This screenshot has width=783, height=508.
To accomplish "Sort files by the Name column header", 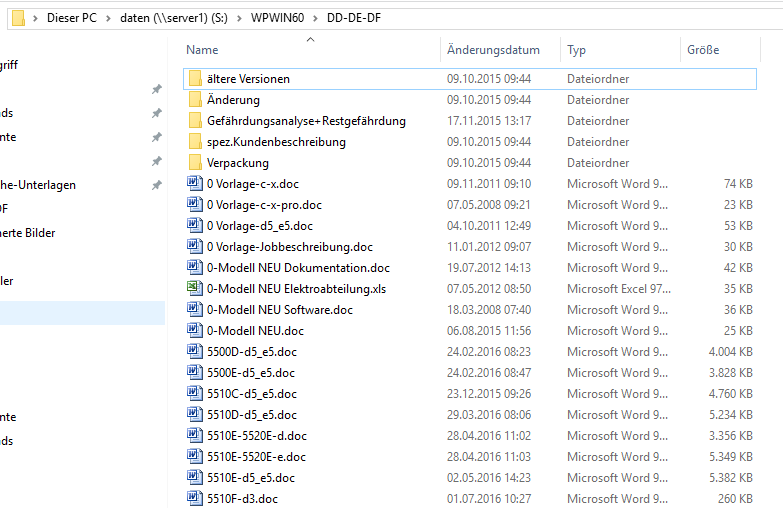I will 202,50.
